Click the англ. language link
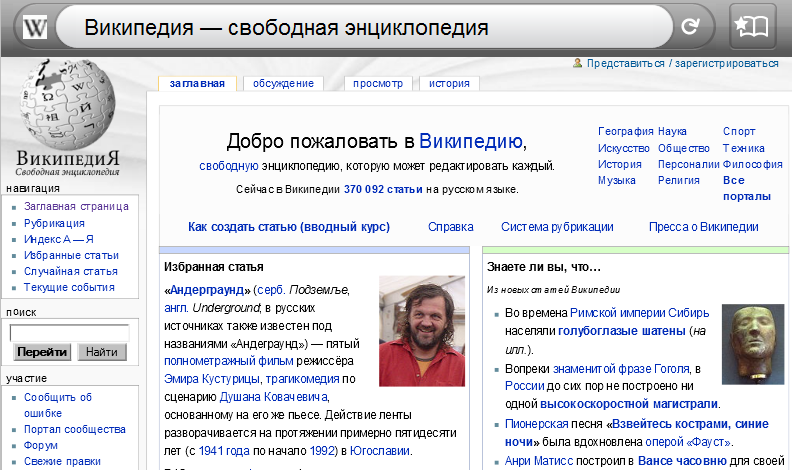This screenshot has height=470, width=792. pos(176,308)
